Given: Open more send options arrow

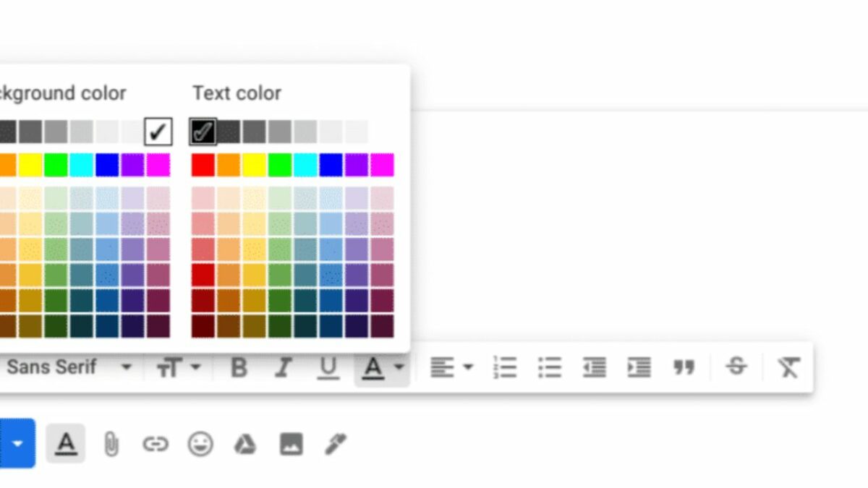Looking at the screenshot, I should click(18, 443).
